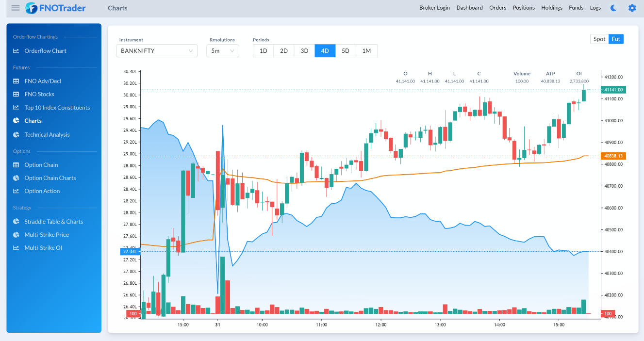
Task: Choose the 1M period tab
Action: point(366,51)
